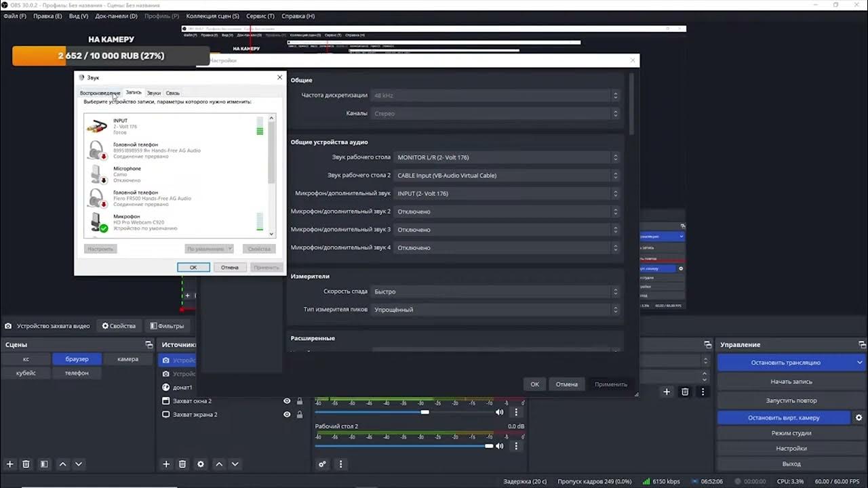Open advanced audio properties gears icon
Viewport: 868px width, 488px height.
pos(323,464)
